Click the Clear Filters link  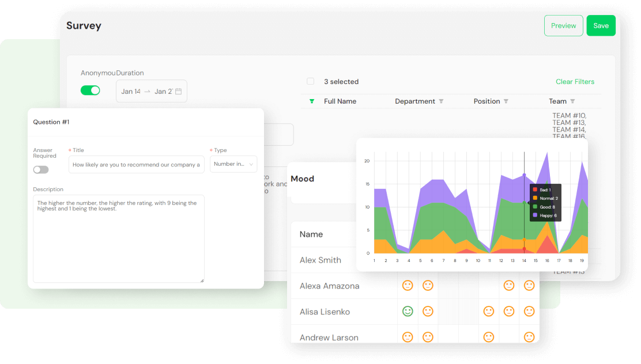tap(575, 82)
